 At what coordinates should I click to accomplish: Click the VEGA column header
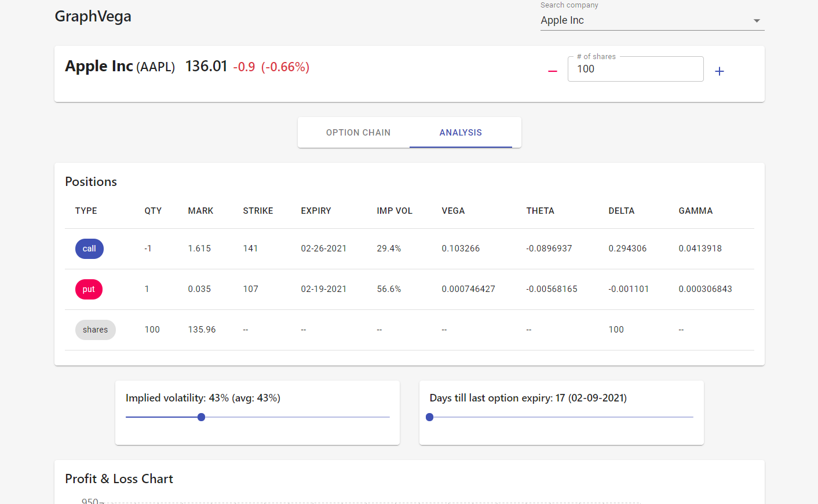[x=453, y=211]
